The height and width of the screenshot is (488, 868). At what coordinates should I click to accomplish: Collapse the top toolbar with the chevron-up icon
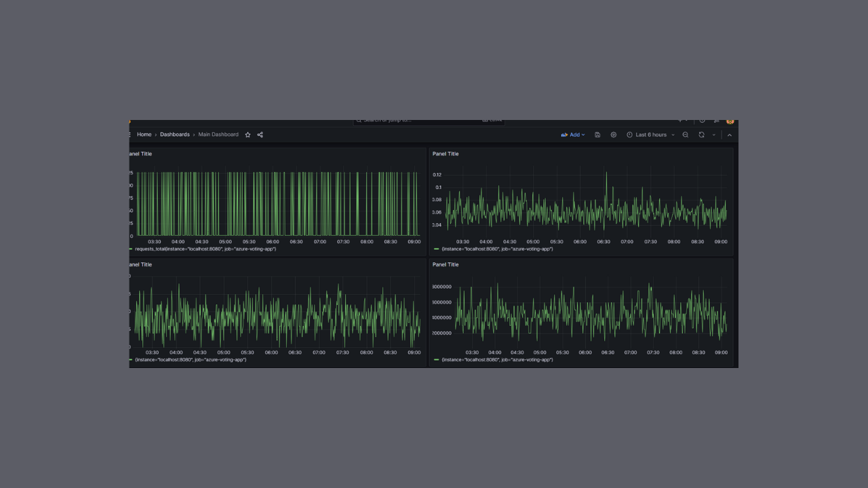point(730,135)
